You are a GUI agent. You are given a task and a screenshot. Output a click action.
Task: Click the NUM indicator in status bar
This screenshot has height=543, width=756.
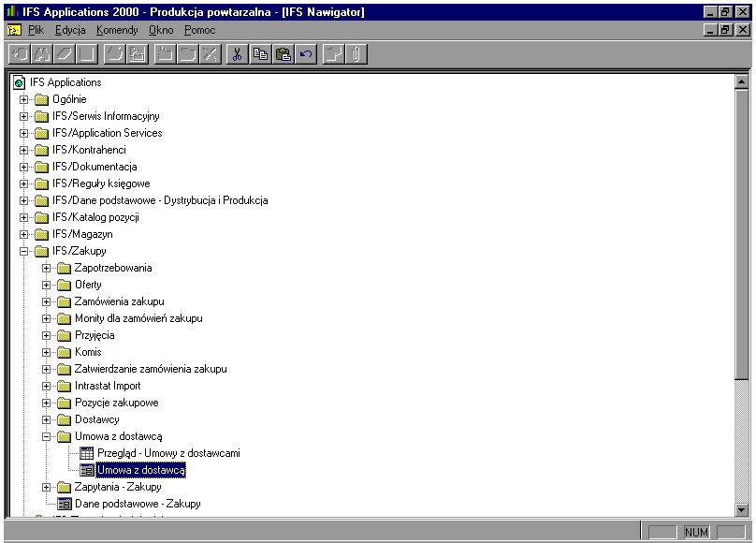pos(696,532)
